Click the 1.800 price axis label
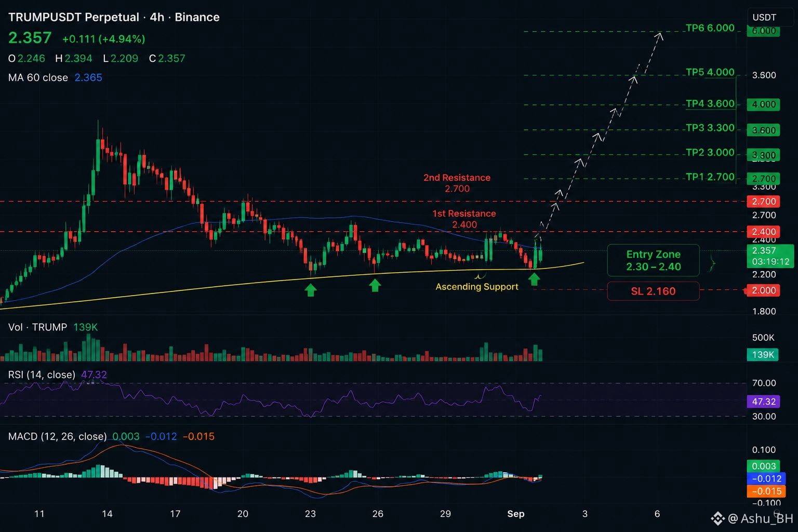 click(764, 311)
